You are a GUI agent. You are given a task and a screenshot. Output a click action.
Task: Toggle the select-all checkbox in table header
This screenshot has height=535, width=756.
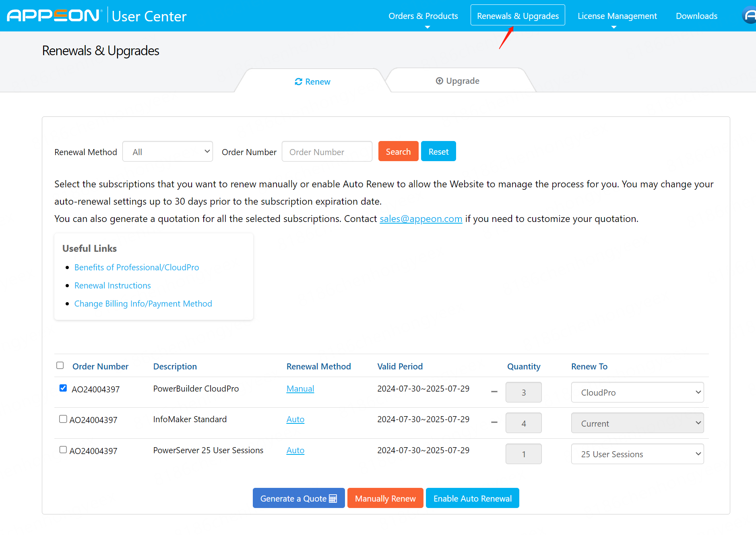60,365
